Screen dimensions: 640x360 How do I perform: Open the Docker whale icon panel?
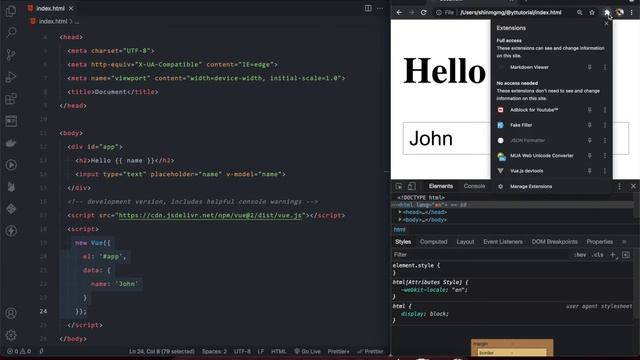[x=11, y=143]
